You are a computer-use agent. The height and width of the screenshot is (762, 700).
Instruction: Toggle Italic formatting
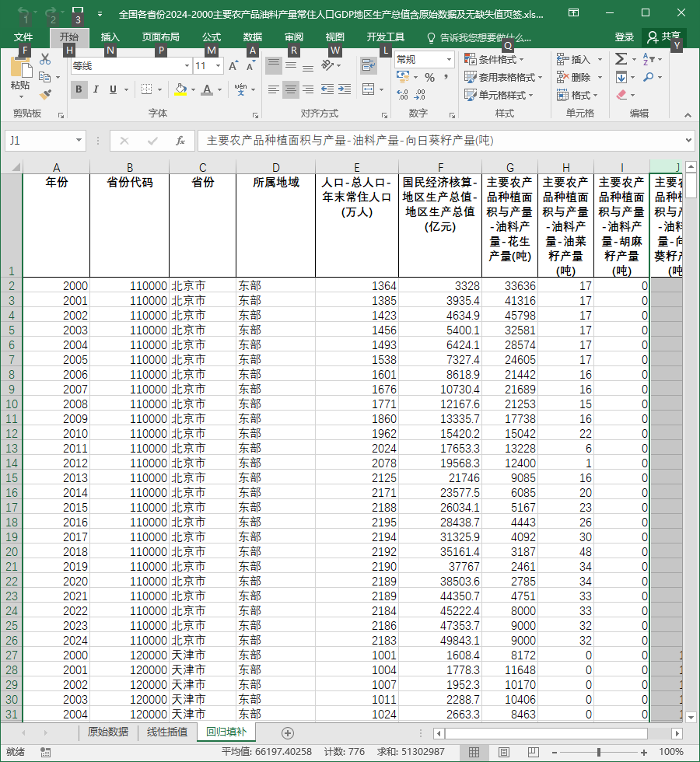coord(96,89)
